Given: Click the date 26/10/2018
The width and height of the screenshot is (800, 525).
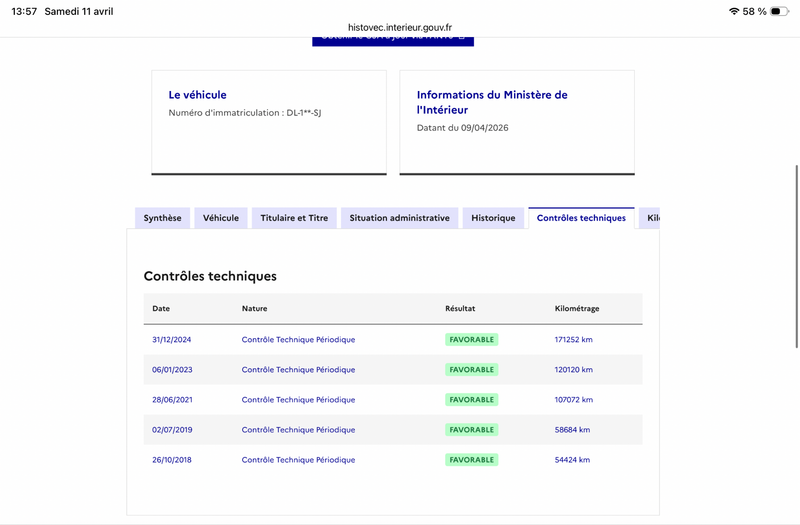Looking at the screenshot, I should point(171,460).
